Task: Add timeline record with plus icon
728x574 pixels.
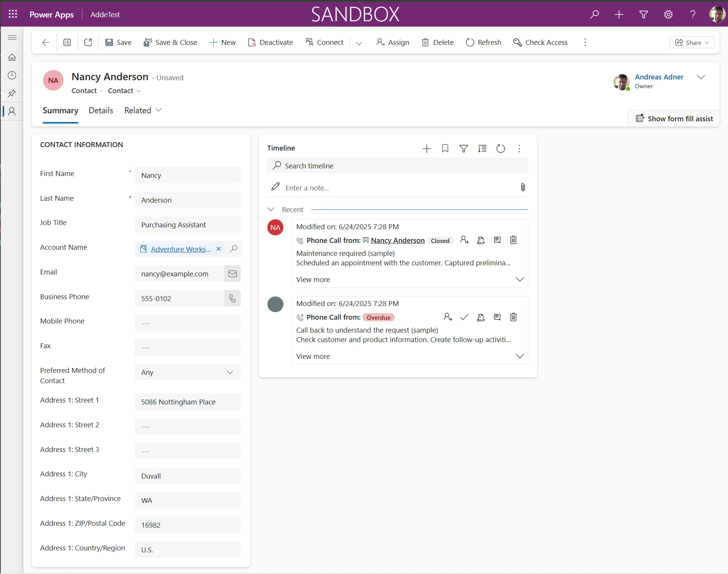Action: coord(427,148)
